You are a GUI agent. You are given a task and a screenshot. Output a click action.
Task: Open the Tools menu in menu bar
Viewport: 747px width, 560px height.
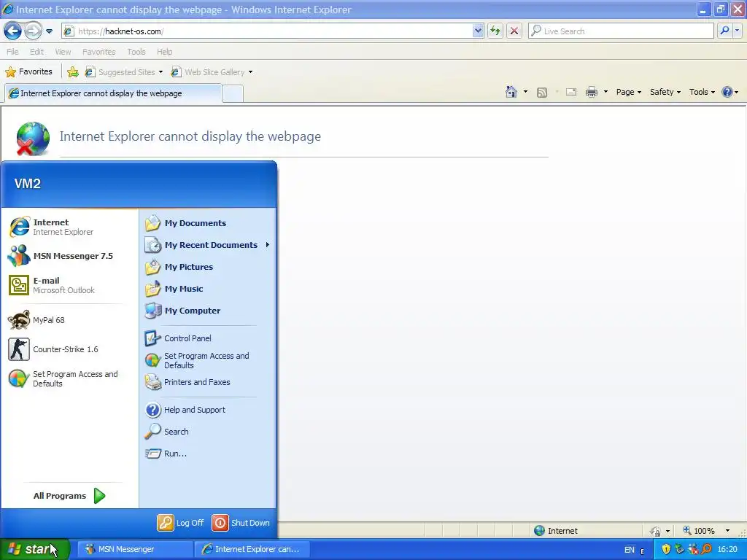tap(136, 52)
